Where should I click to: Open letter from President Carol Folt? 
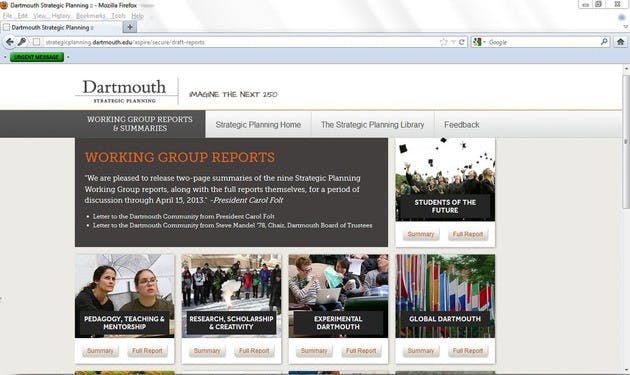click(x=184, y=216)
